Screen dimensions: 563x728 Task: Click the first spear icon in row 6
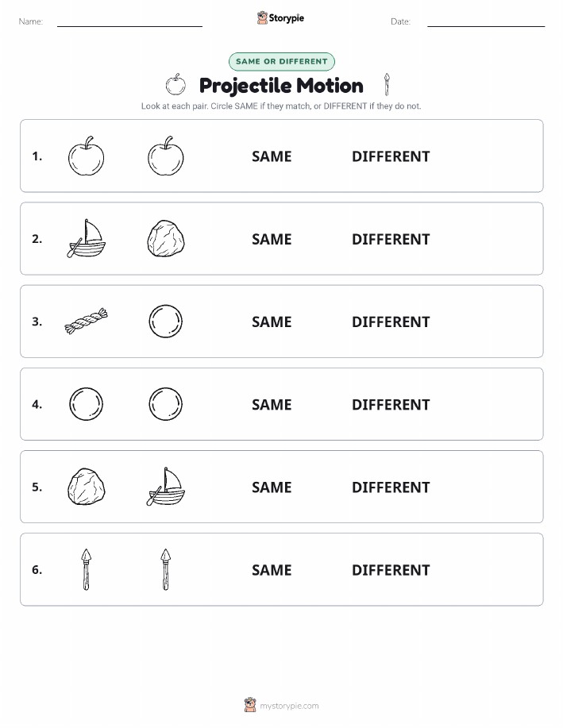point(86,569)
